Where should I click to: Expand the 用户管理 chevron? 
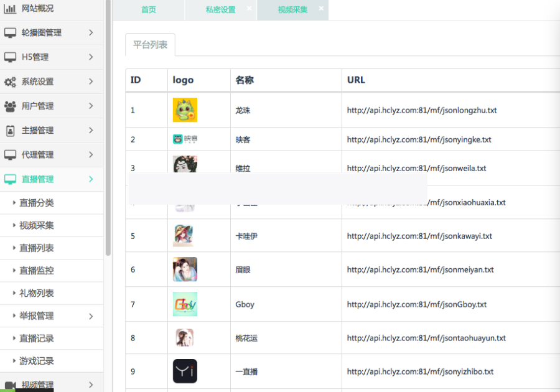[x=91, y=106]
